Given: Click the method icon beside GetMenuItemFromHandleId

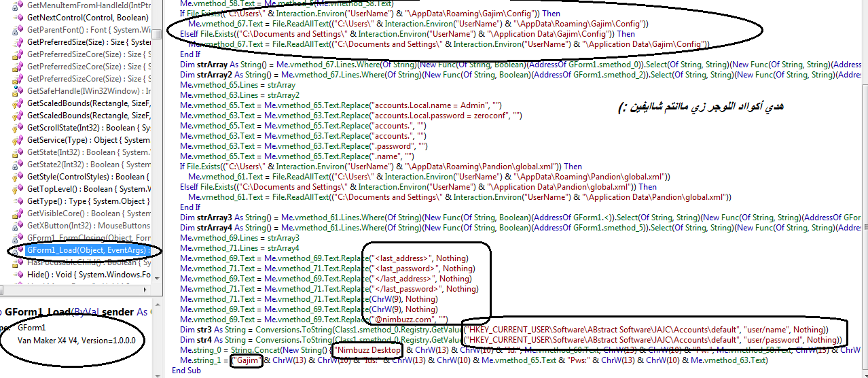Looking at the screenshot, I should [18, 5].
